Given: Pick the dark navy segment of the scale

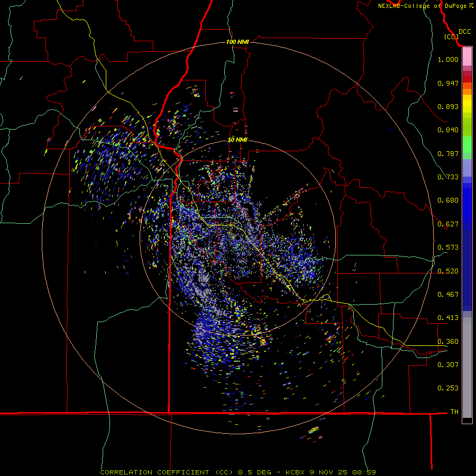Looking at the screenshot, I should (x=467, y=270).
